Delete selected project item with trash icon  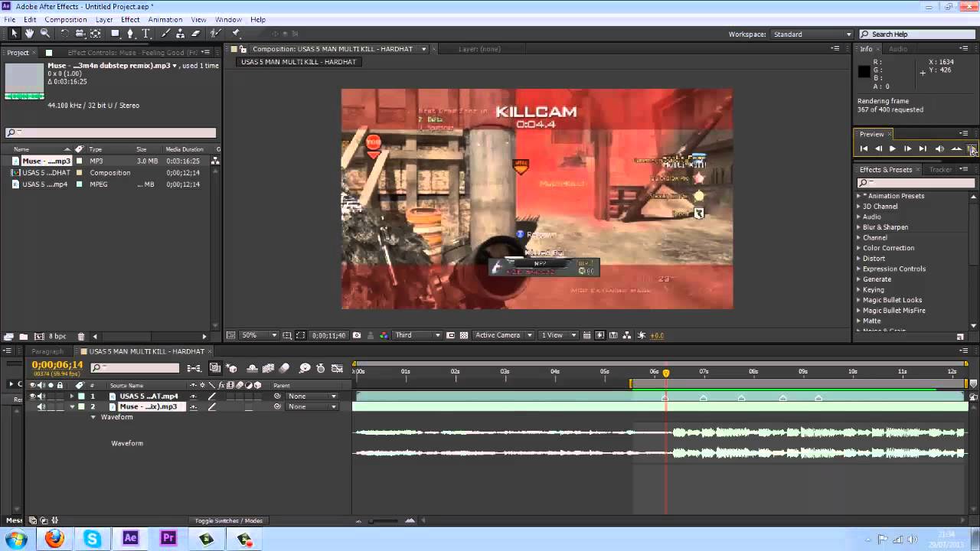(x=81, y=337)
